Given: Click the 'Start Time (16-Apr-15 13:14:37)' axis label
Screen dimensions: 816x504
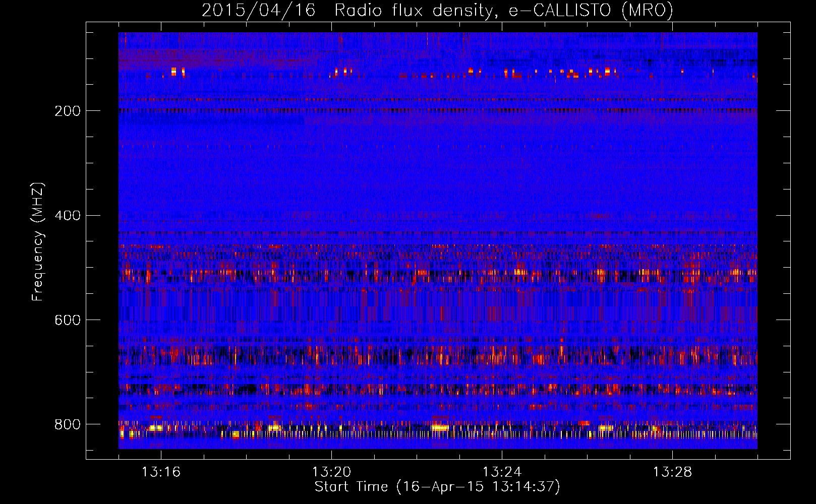Looking at the screenshot, I should [437, 487].
